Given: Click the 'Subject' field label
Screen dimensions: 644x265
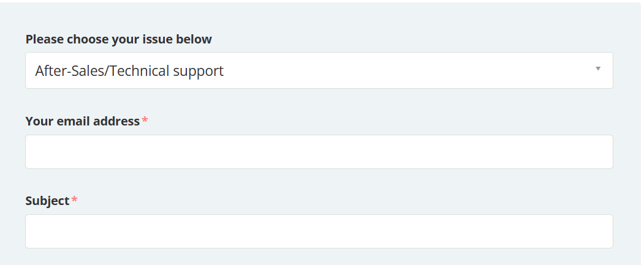Looking at the screenshot, I should coord(47,201).
